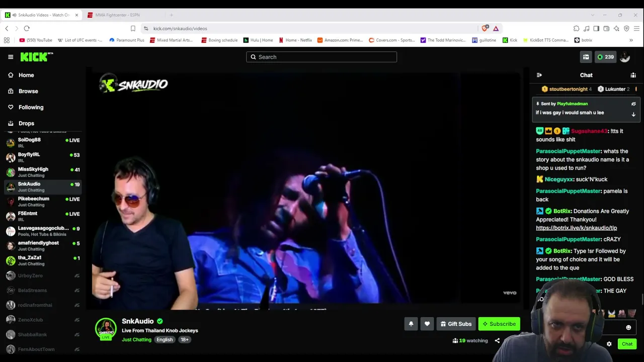Image resolution: width=644 pixels, height=362 pixels.
Task: Click the SnkAudio channel avatar
Action: [x=106, y=329]
